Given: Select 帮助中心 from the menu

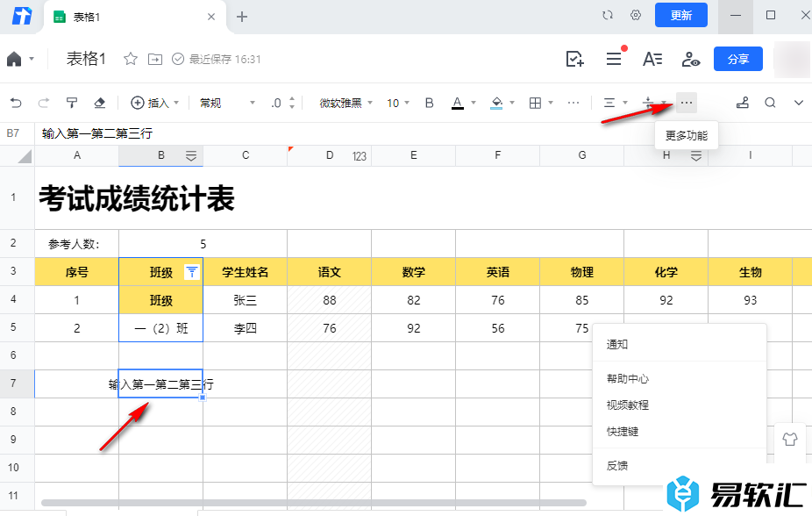Looking at the screenshot, I should (x=679, y=379).
